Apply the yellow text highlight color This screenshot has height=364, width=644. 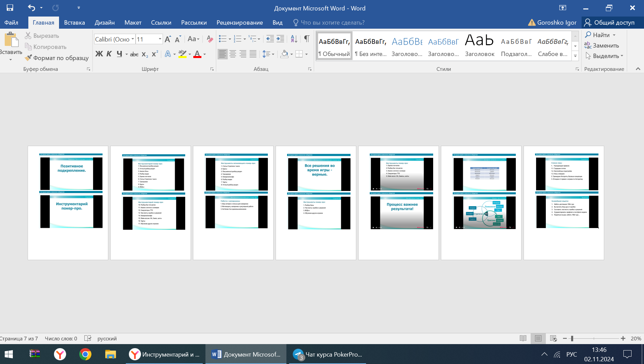183,54
